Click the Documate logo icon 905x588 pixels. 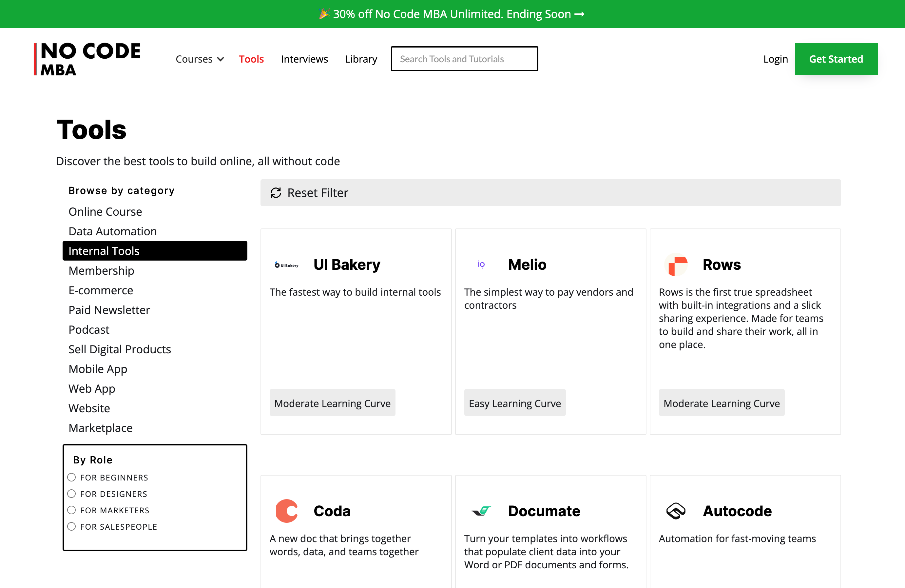[481, 511]
